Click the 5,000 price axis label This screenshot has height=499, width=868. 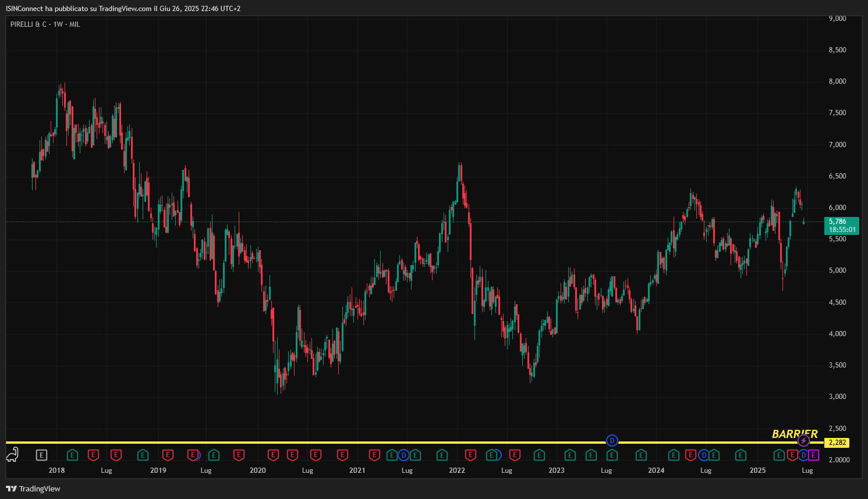click(837, 270)
